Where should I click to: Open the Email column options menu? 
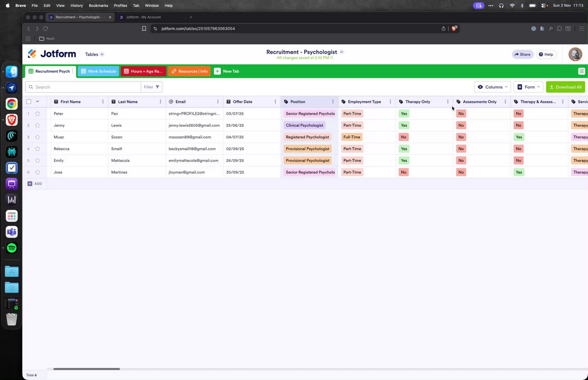[218, 102]
